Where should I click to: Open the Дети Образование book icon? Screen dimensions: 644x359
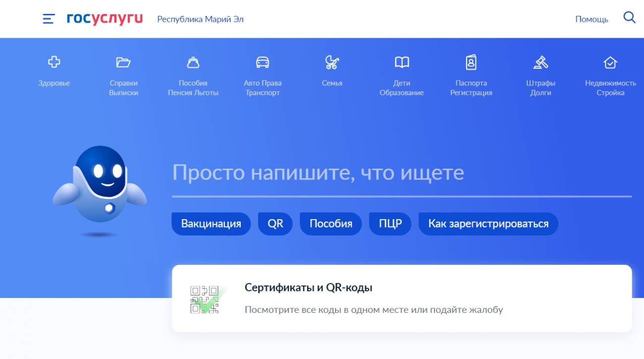pyautogui.click(x=402, y=62)
